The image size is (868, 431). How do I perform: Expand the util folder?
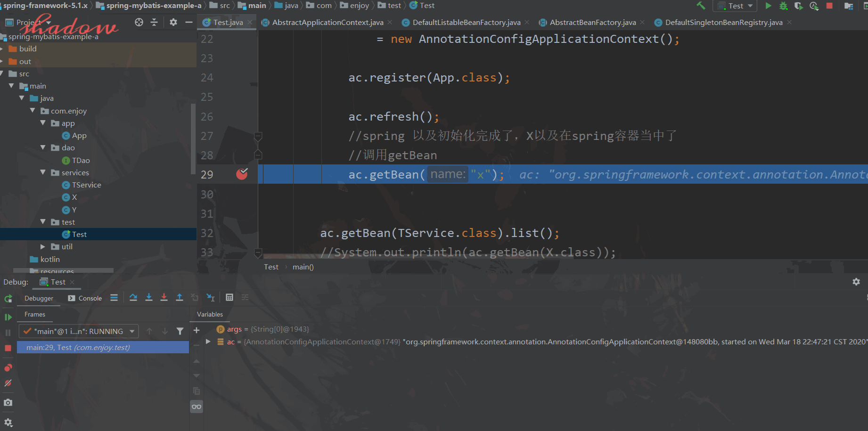(x=43, y=246)
